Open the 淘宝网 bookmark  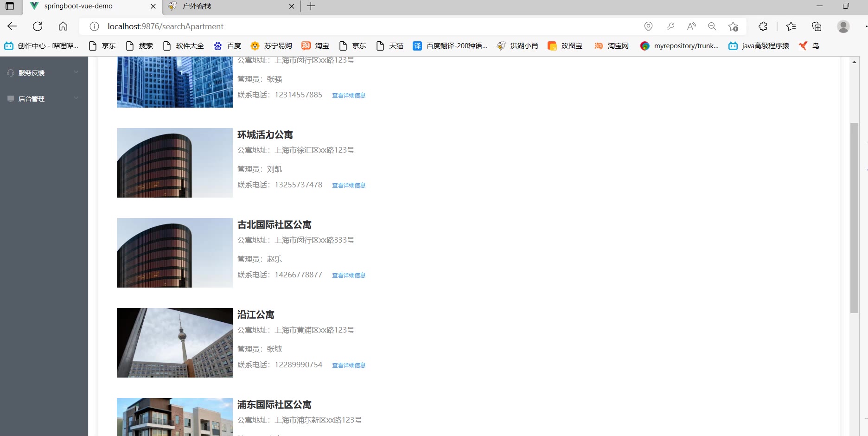[x=612, y=45]
